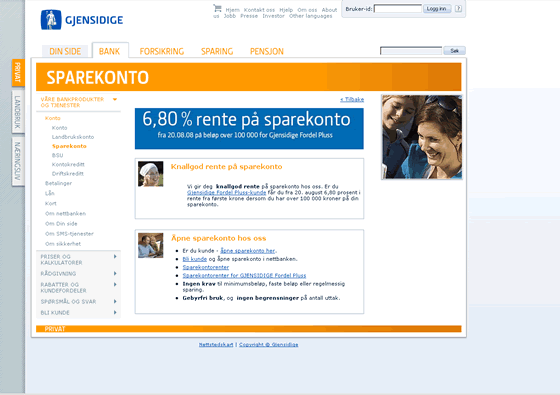Open the SPARING tab
This screenshot has height=395, width=560.
217,51
